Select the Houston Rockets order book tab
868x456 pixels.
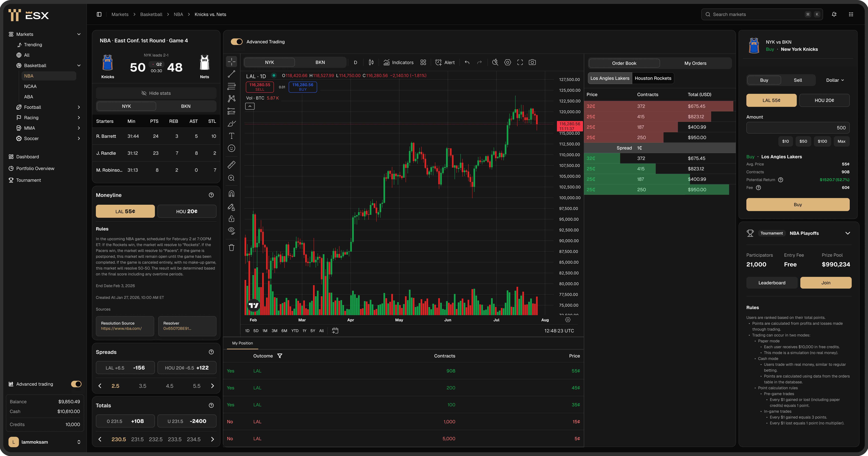(x=653, y=78)
